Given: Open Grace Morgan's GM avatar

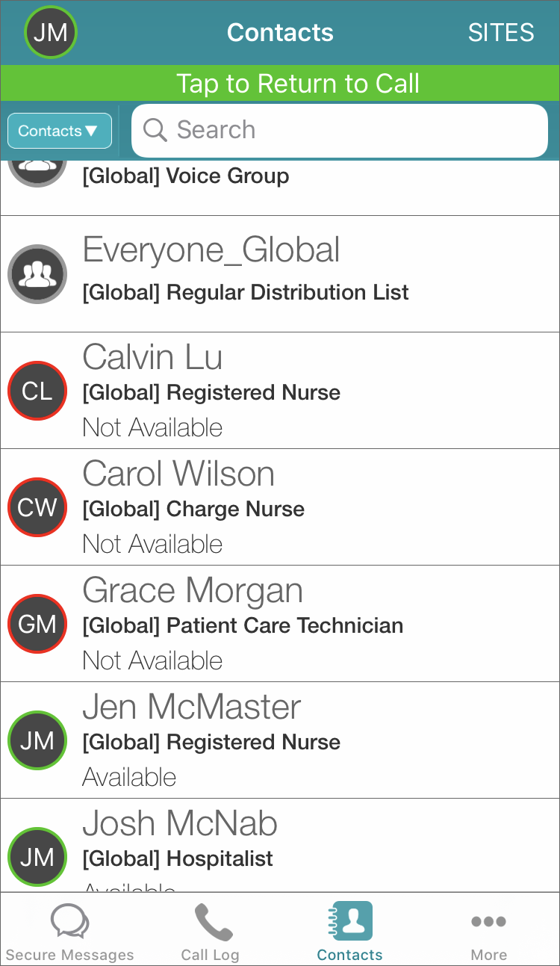Looking at the screenshot, I should click(37, 624).
